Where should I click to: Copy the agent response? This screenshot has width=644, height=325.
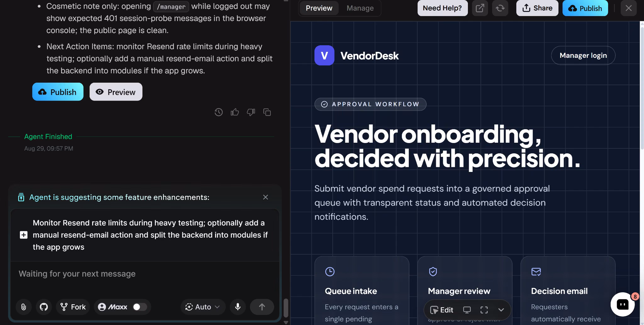pyautogui.click(x=267, y=112)
